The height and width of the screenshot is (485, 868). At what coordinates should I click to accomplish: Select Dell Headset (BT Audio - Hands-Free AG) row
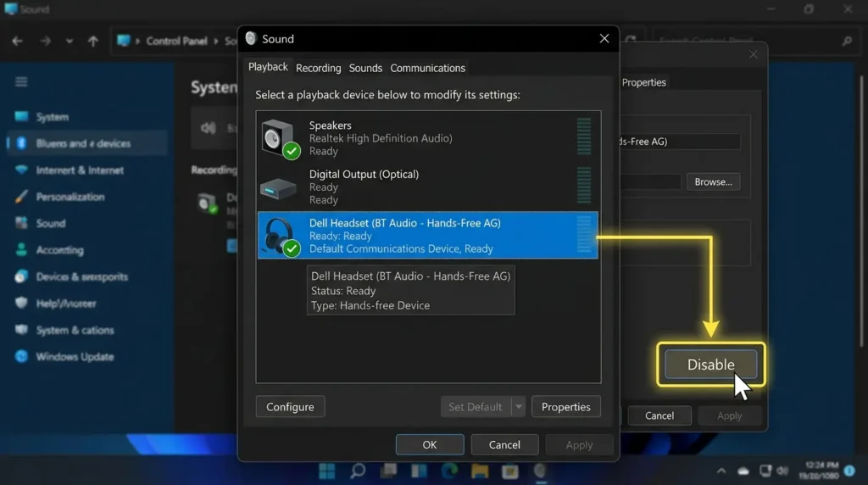pyautogui.click(x=428, y=236)
